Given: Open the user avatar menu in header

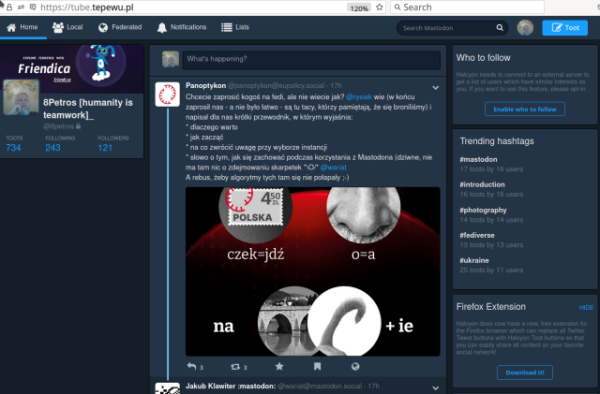Looking at the screenshot, I should 525,28.
